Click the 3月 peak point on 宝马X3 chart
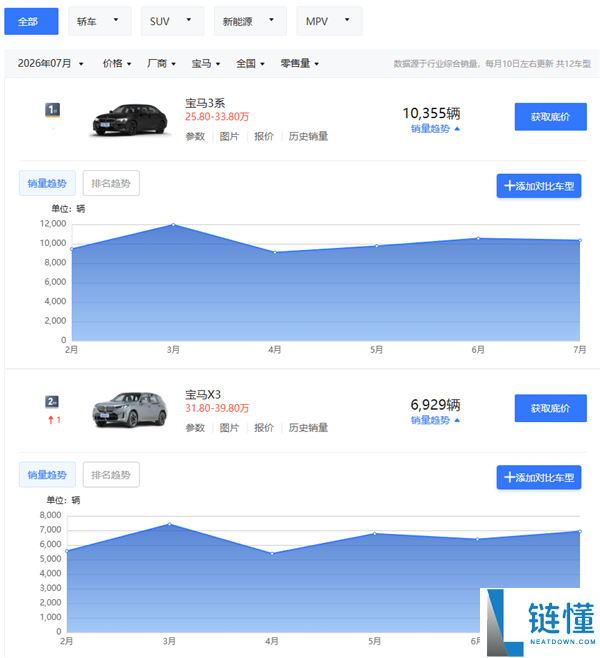Viewport: 600px width, 658px height. click(x=170, y=524)
